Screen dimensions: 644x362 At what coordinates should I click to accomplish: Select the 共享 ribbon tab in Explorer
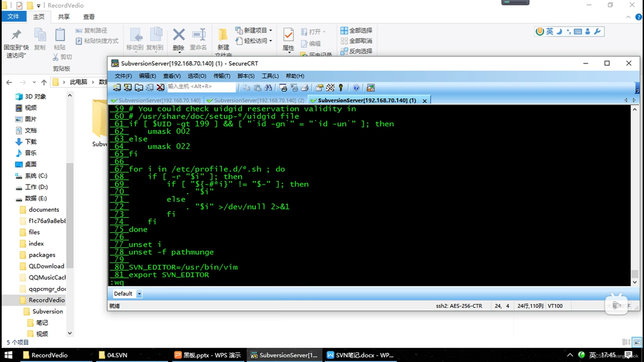[64, 17]
